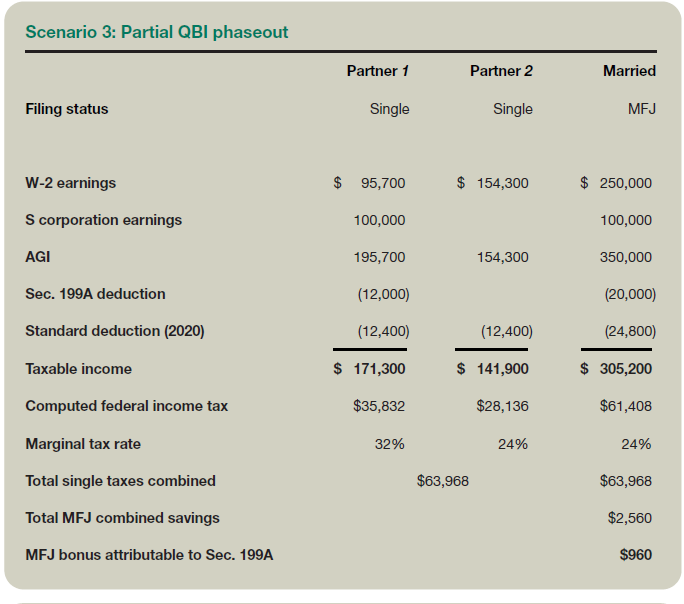This screenshot has width=684, height=604.
Task: Select the MFJ filing status value
Action: click(640, 109)
